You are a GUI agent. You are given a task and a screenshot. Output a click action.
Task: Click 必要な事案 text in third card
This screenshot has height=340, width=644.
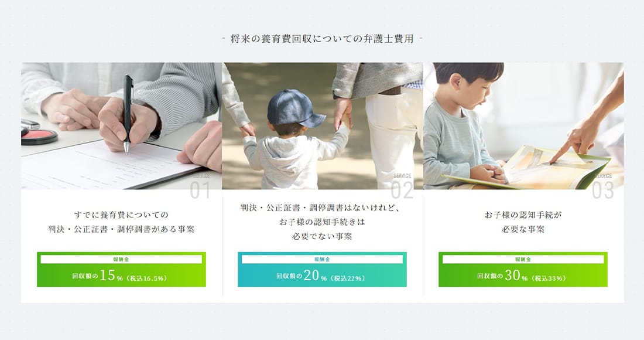(x=523, y=229)
